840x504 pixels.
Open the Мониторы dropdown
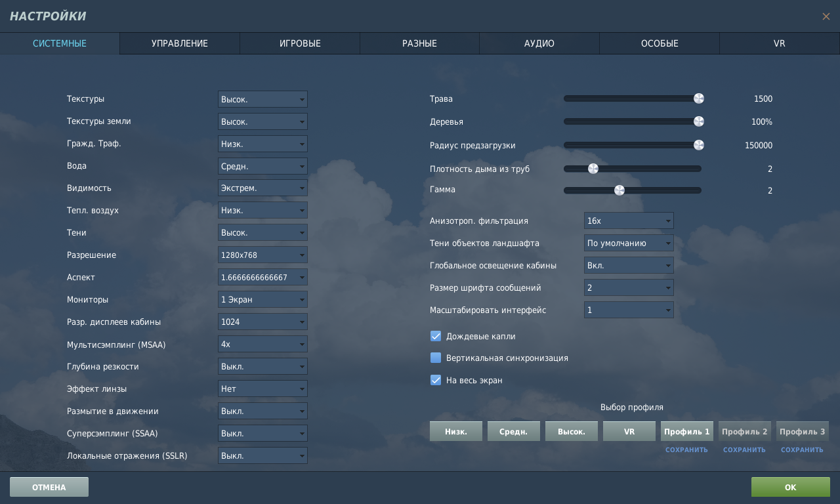click(x=262, y=299)
